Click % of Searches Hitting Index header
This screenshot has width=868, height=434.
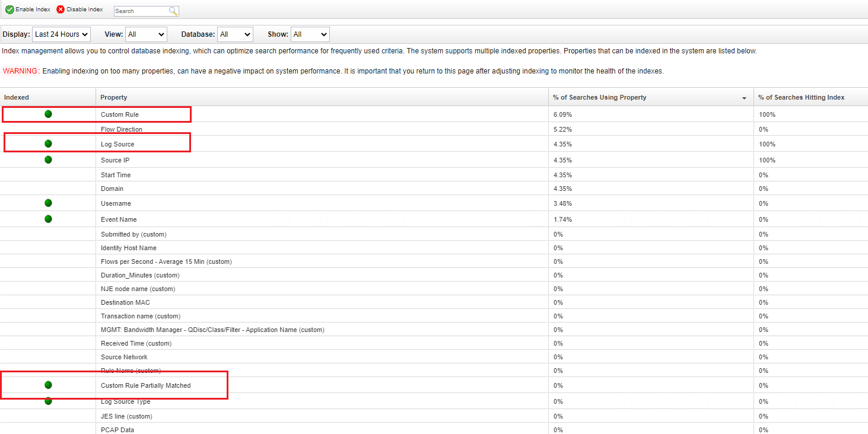801,97
